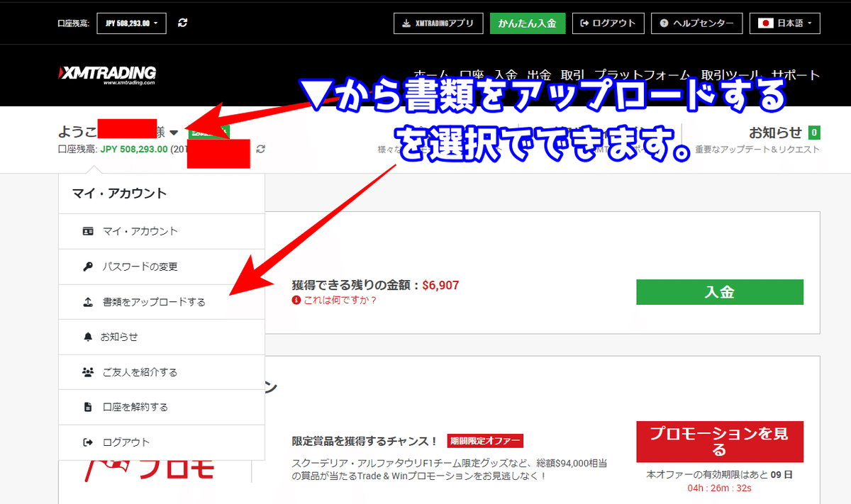Viewport: 851px width, 504px height.
Task: Click the document icon beside 口座を解約する
Action: click(x=88, y=407)
